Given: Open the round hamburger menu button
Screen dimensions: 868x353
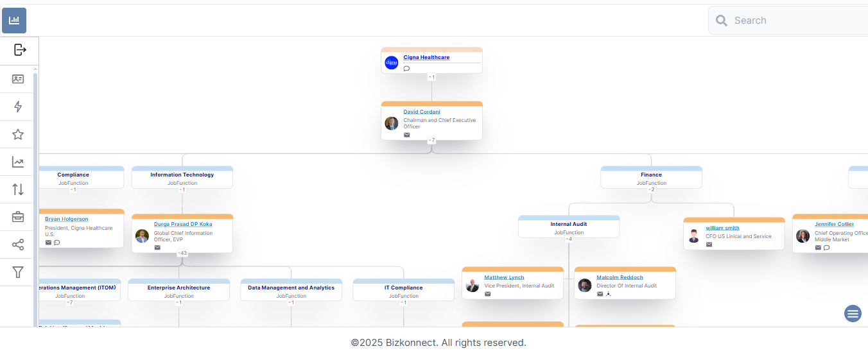Looking at the screenshot, I should pyautogui.click(x=853, y=313).
